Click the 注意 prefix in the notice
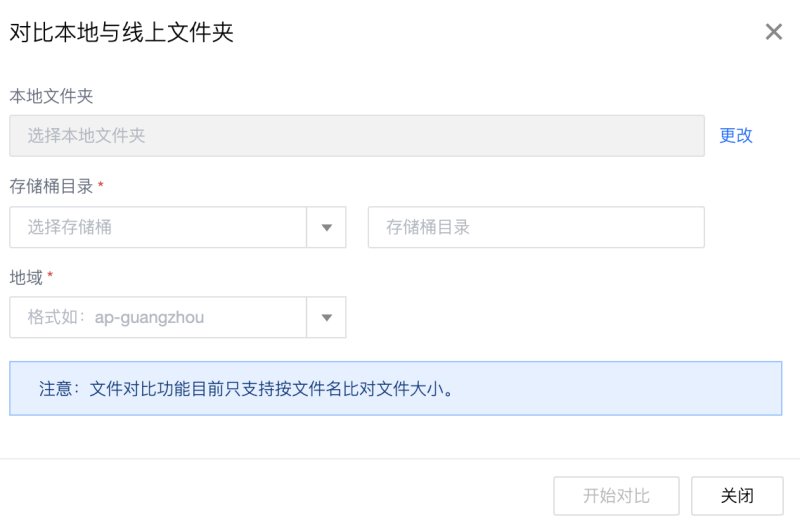800x522 pixels. (56, 389)
